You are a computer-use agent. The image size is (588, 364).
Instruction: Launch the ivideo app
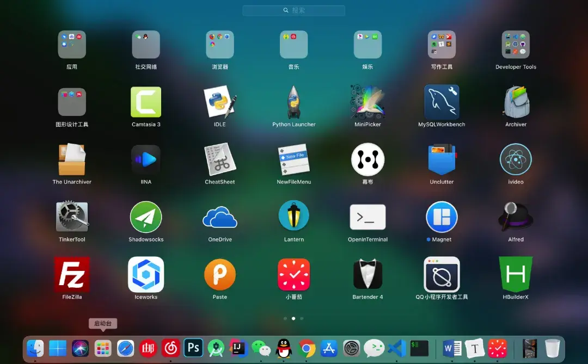pyautogui.click(x=516, y=159)
